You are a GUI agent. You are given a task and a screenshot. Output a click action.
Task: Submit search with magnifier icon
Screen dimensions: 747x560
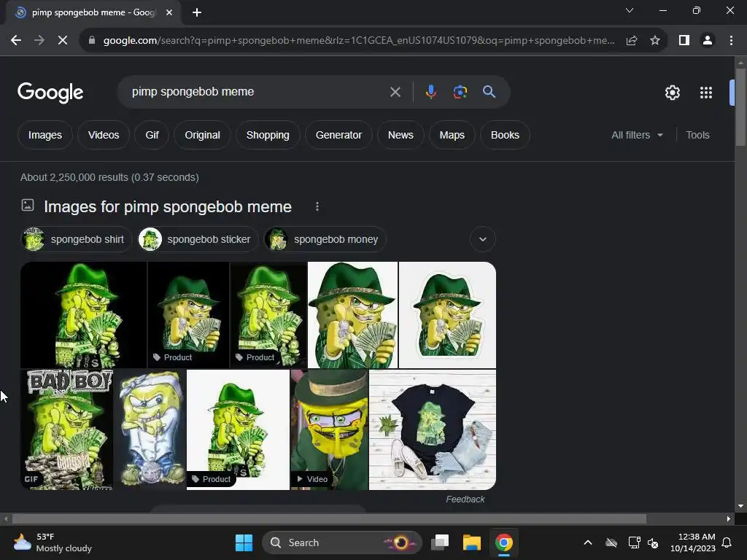pos(489,91)
